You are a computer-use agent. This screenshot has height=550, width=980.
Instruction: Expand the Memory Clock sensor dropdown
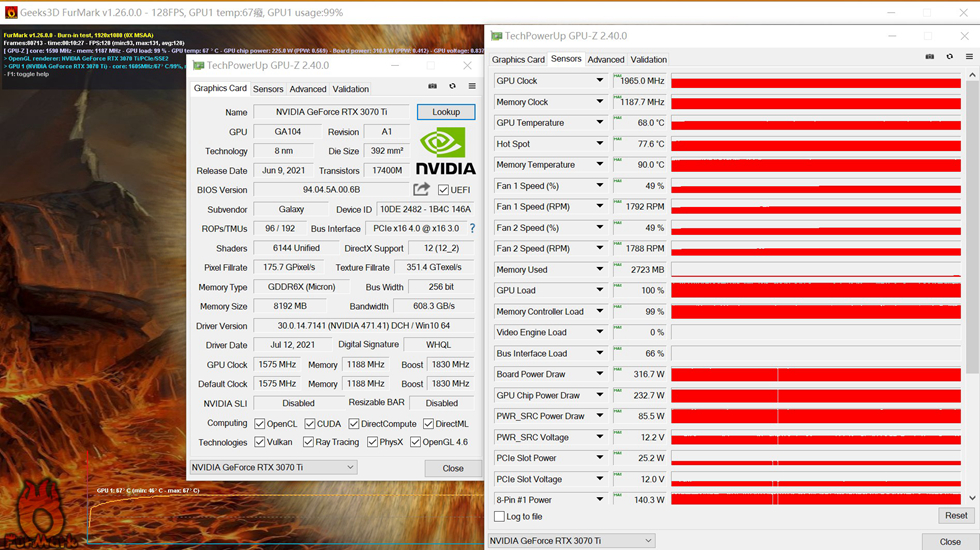click(x=599, y=101)
